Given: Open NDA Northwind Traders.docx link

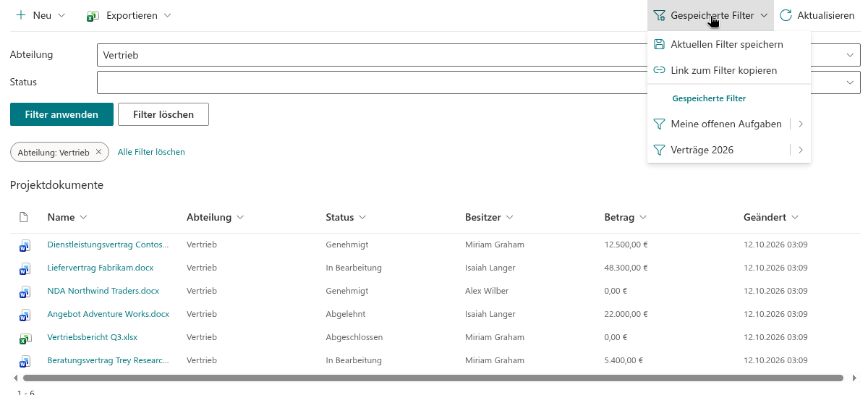Looking at the screenshot, I should click(x=103, y=291).
